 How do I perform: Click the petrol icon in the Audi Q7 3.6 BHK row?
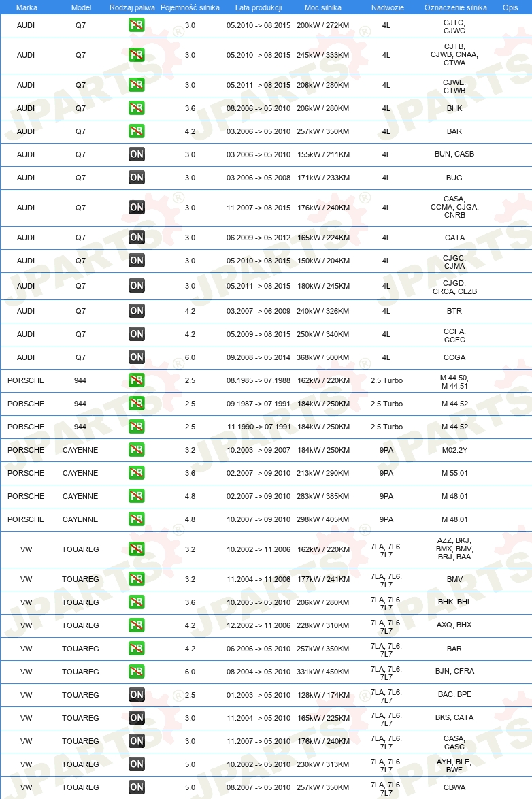[137, 108]
